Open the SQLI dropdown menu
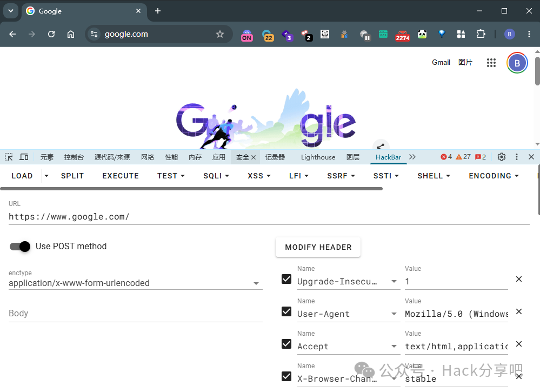This screenshot has height=392, width=540. pos(216,176)
